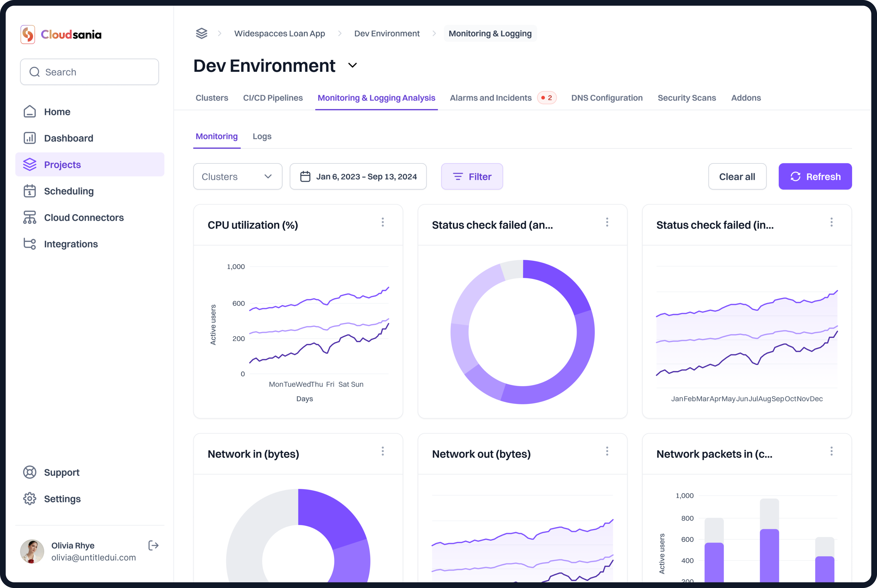Click the Refresh button label
This screenshot has height=588, width=877.
823,177
